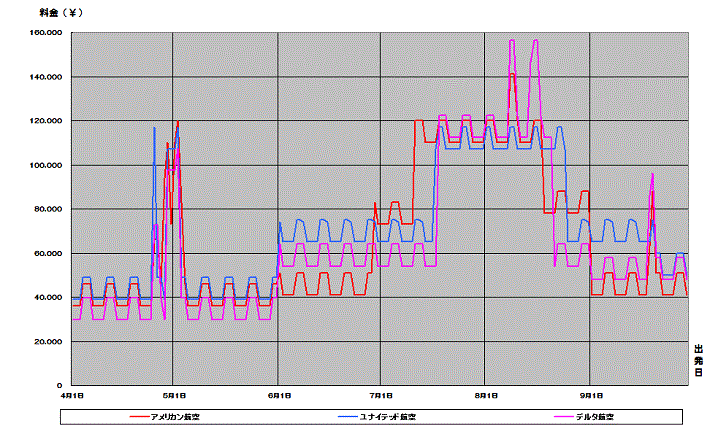Viewport: 710px width, 434px height.
Task: Click the 4月1日 x-axis label
Action: [x=72, y=396]
